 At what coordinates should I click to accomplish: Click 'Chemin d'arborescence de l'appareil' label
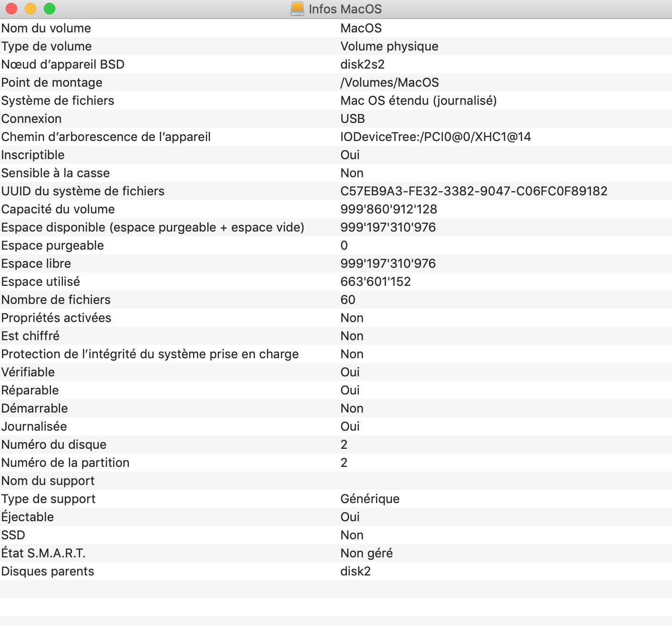pyautogui.click(x=106, y=137)
